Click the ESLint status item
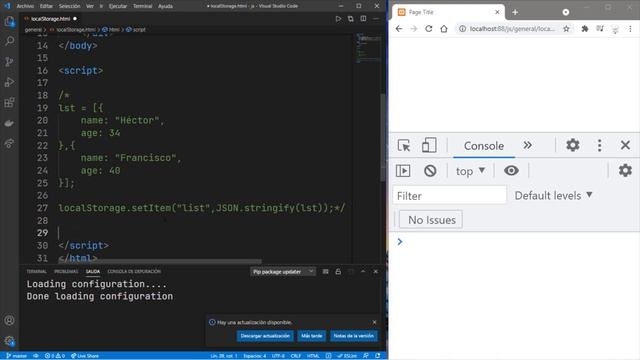The width and height of the screenshot is (640, 360). click(x=347, y=356)
